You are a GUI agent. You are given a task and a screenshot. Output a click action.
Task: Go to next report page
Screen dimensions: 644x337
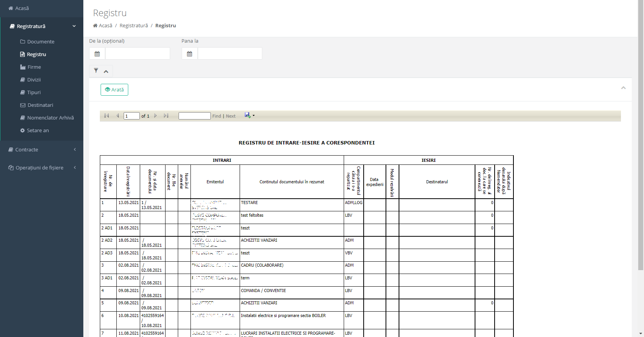coord(156,116)
